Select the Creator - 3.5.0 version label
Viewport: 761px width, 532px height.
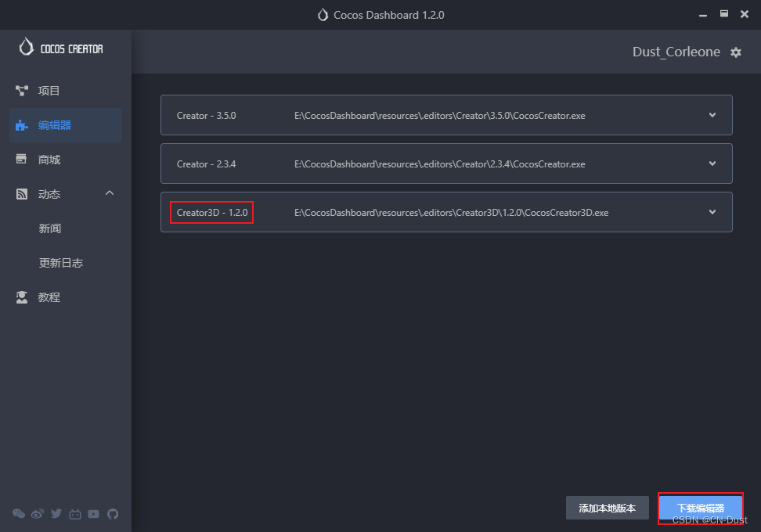[x=206, y=116]
